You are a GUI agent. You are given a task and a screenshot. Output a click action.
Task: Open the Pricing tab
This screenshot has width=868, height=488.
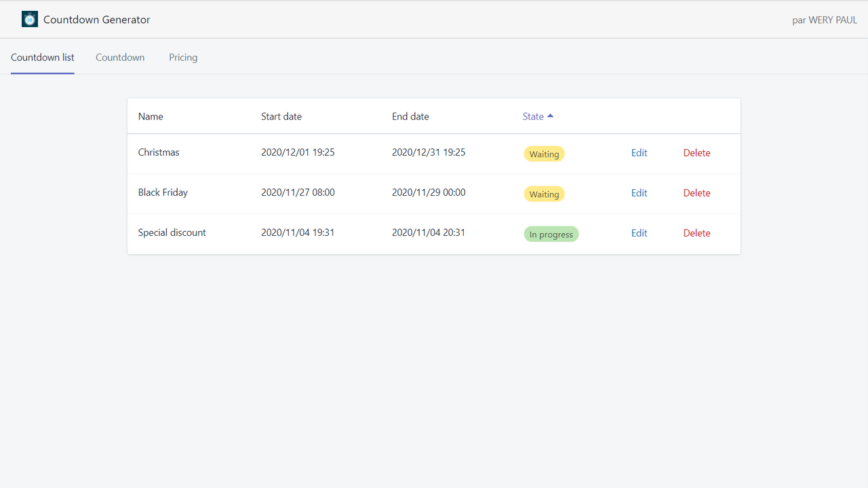(x=183, y=58)
